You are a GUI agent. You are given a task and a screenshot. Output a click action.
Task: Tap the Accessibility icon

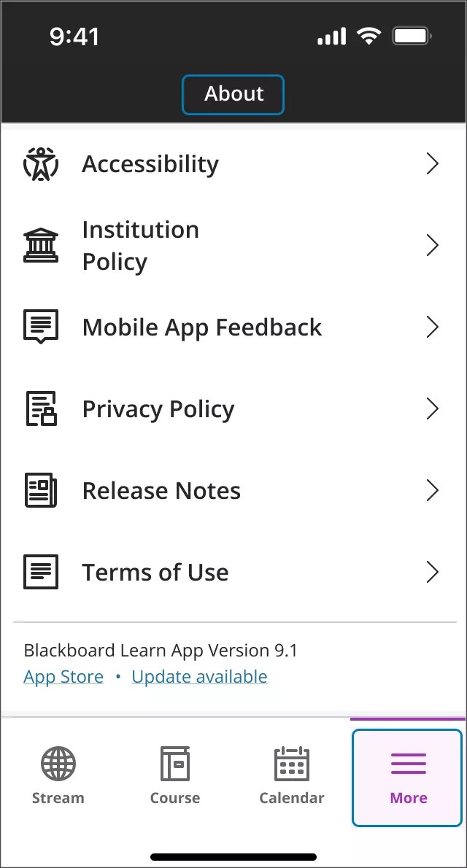coord(41,163)
